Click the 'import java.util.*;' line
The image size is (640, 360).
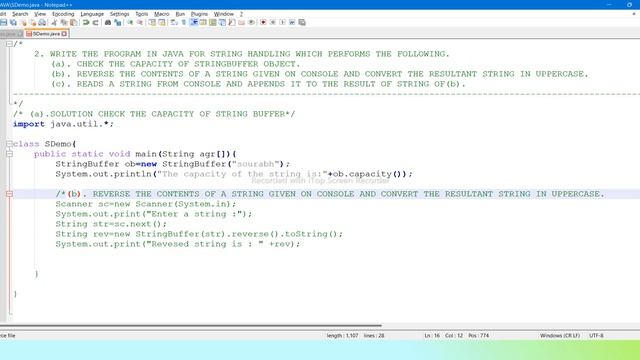point(63,124)
